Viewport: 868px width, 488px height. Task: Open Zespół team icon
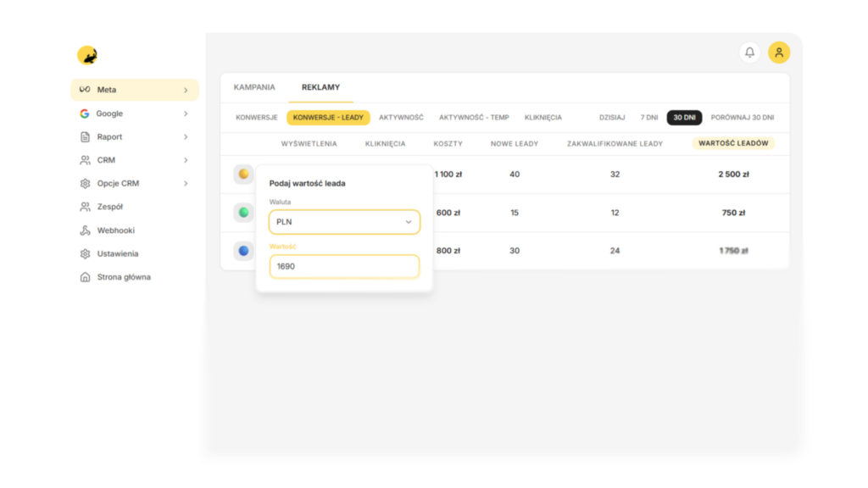(85, 207)
